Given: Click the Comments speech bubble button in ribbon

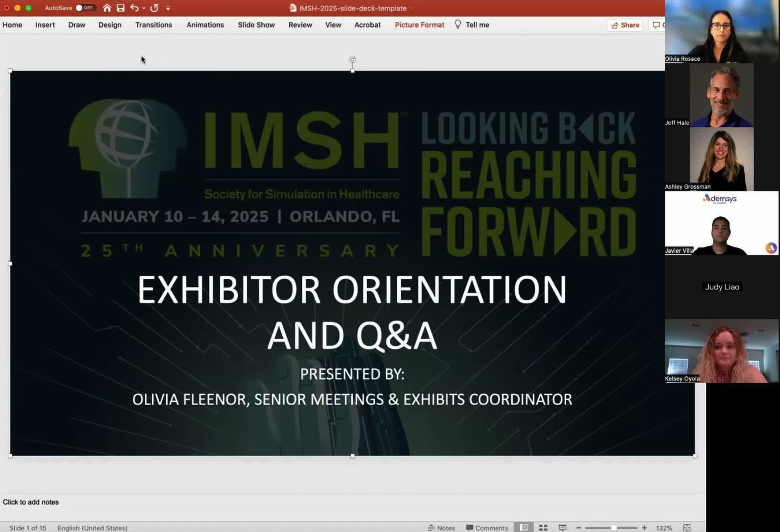Looking at the screenshot, I should tap(657, 25).
